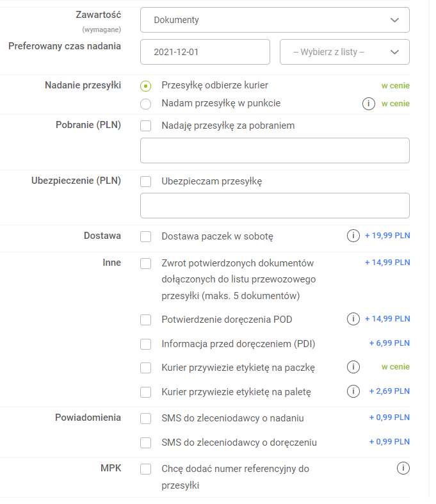Click info icon for 'Kurier przywiezie etykietę na paczkę'
The image size is (436, 504).
click(353, 367)
